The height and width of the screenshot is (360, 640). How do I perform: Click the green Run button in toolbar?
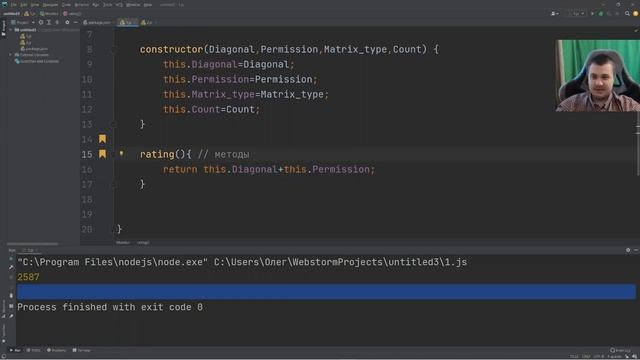pos(592,13)
